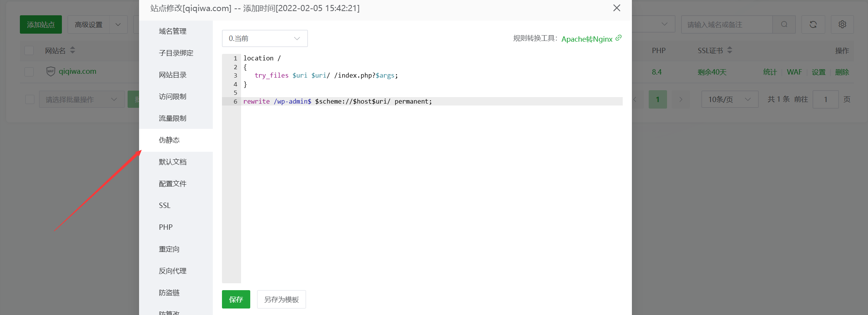Toggle the select-all checkbox in table header
Screen dimensions: 868x315
pos(29,50)
